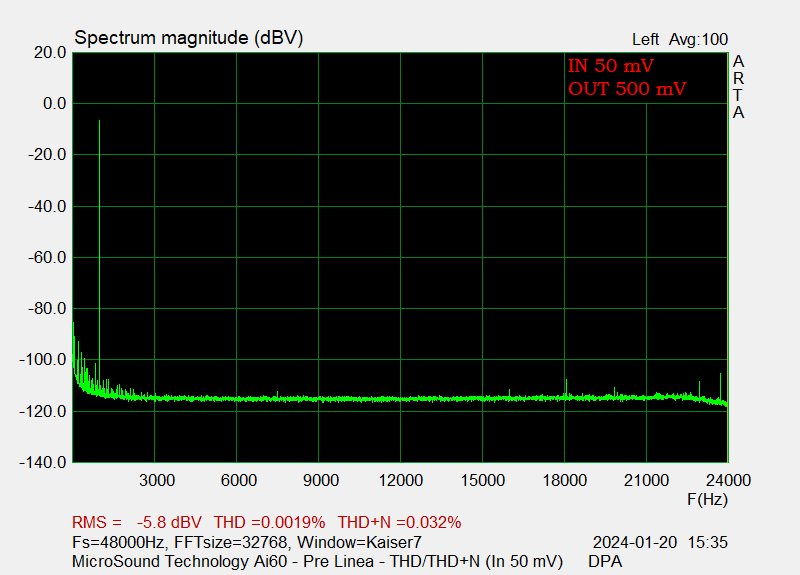This screenshot has width=800, height=575.
Task: Click the 'FFTsize=32768' setting text
Action: click(231, 542)
